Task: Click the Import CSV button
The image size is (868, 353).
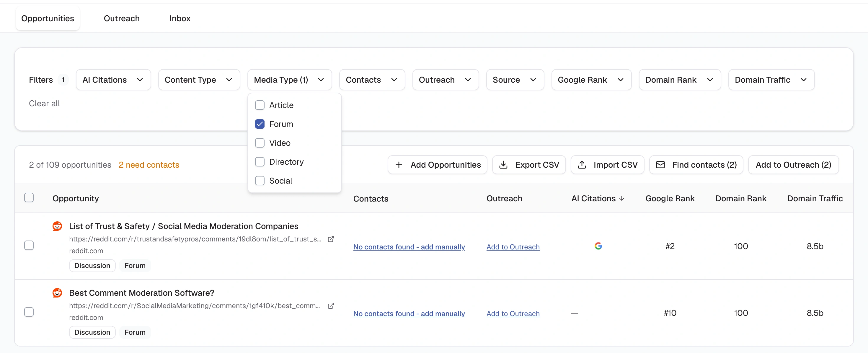Action: [607, 165]
